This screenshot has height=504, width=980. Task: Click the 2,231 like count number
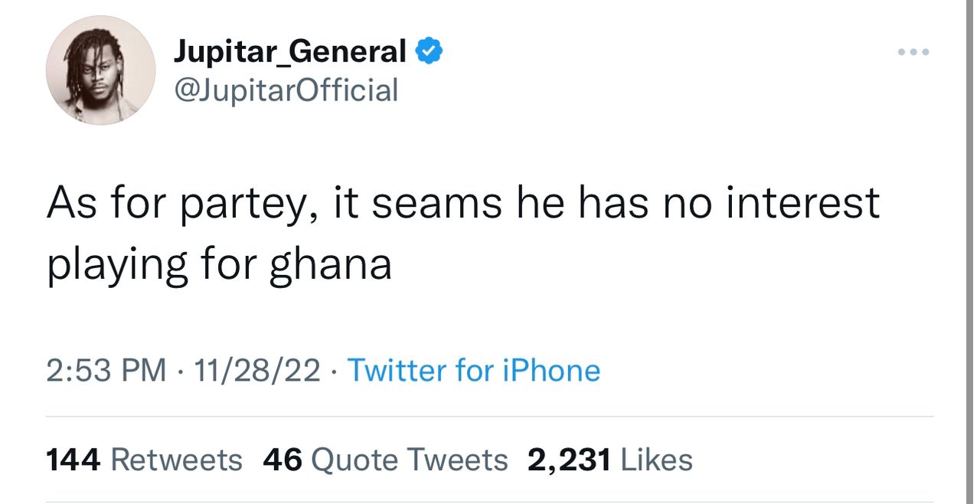click(569, 460)
